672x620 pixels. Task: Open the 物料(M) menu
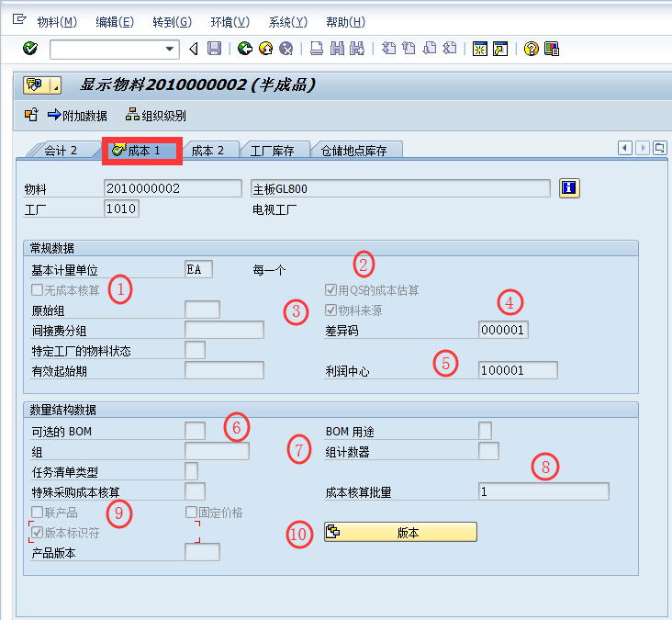57,22
